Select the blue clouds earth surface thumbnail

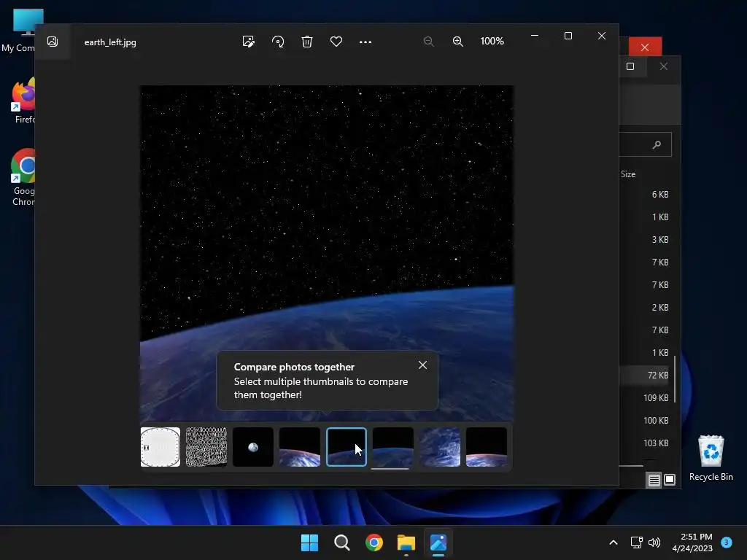(440, 447)
